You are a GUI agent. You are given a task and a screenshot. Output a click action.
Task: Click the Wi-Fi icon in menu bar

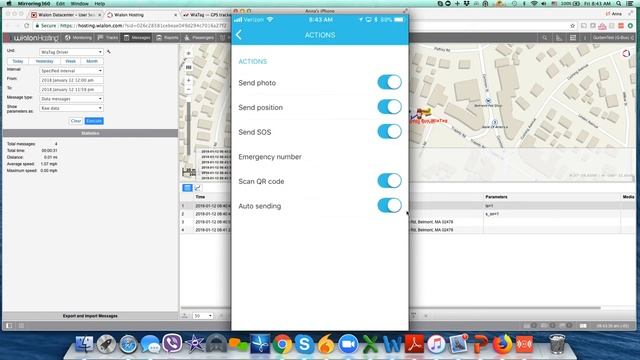pyautogui.click(x=534, y=4)
